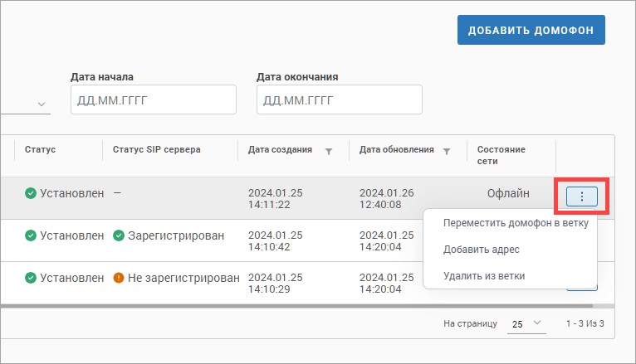Click green Зарегистрирован SIP status icon

(x=119, y=235)
